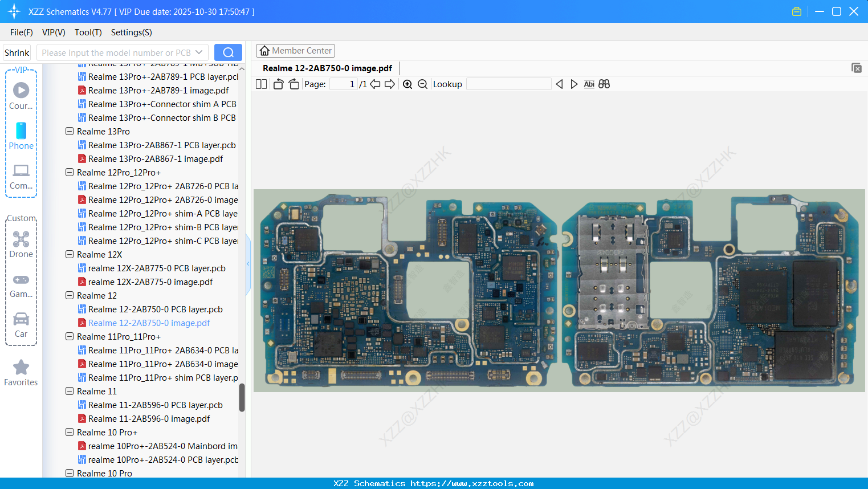Click the Shrink button
This screenshot has height=489, width=868.
17,52
